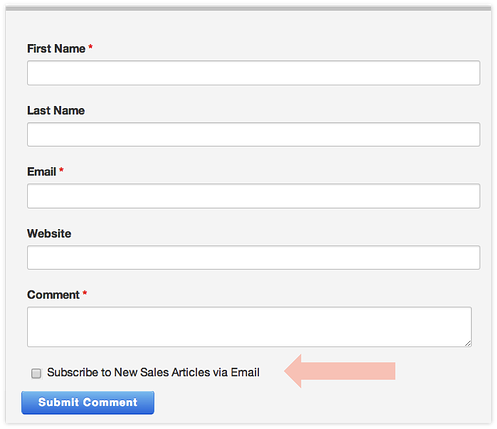Click the red asterisk beside First Name

point(90,47)
